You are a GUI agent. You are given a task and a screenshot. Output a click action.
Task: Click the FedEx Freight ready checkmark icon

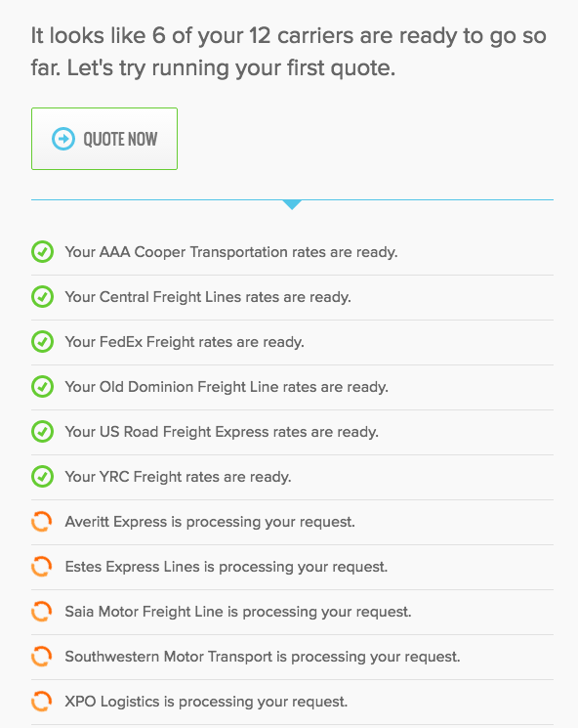[x=42, y=342]
